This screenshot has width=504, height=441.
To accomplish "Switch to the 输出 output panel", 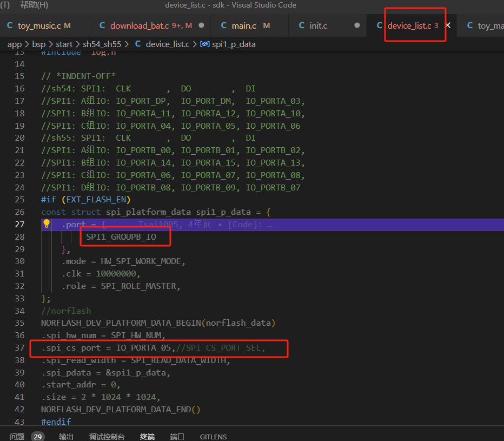I will (66, 437).
